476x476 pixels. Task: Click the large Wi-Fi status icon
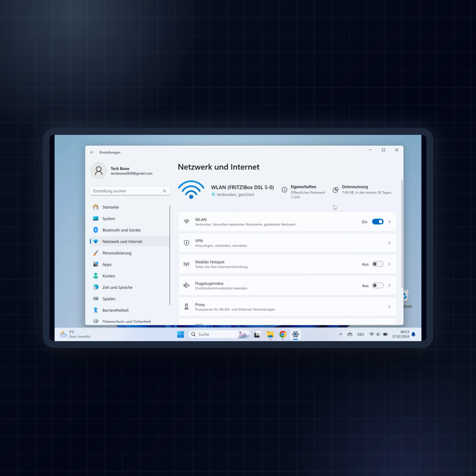[191, 190]
